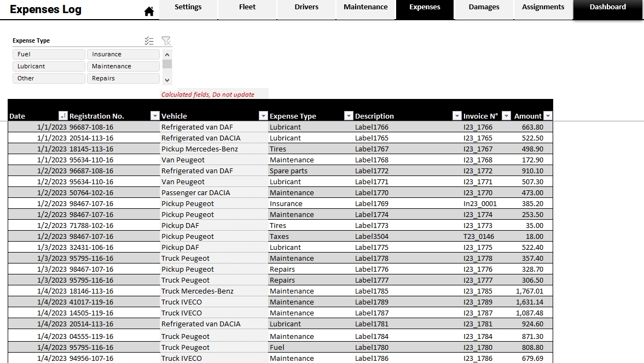Click the Home icon beside Expenses Log
Image resolution: width=644 pixels, height=363 pixels.
pos(149,11)
